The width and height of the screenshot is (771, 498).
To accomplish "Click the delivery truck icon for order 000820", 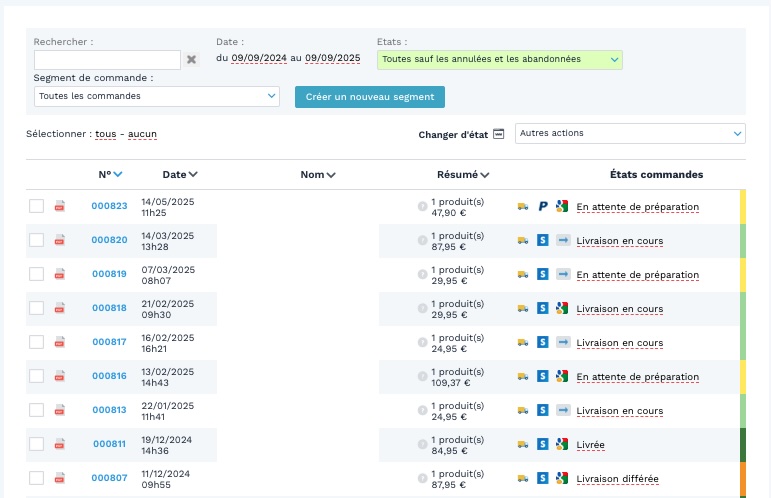I will point(523,241).
